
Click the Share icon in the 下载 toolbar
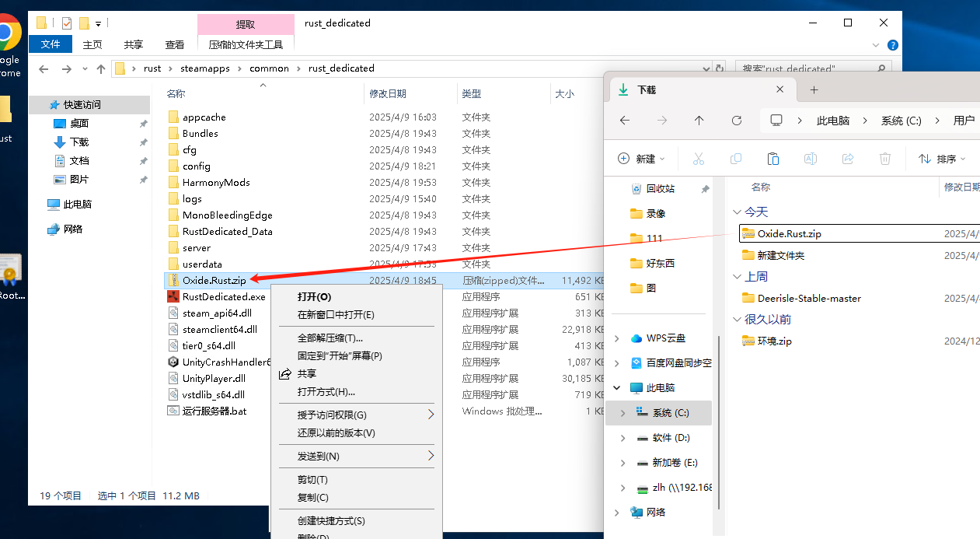click(848, 159)
